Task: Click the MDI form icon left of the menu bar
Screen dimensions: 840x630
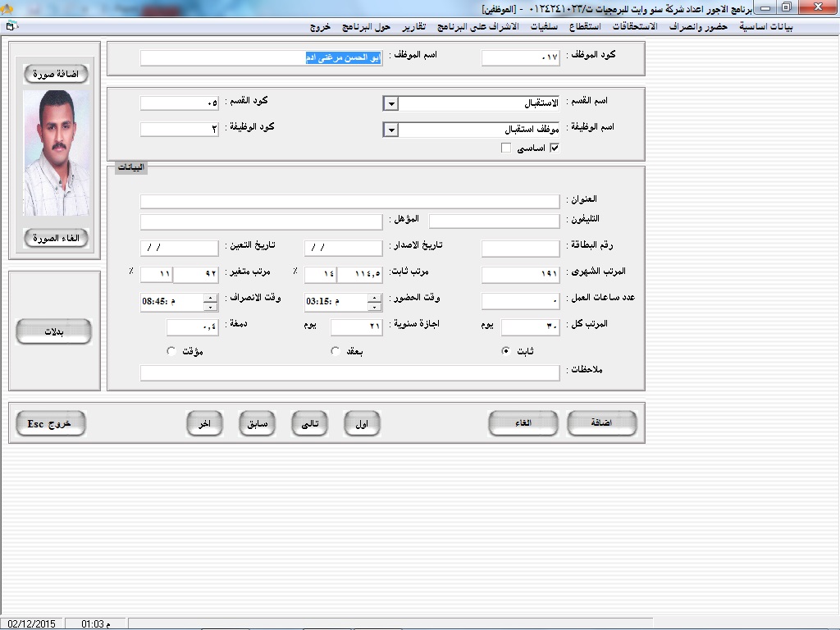Action: (x=10, y=26)
